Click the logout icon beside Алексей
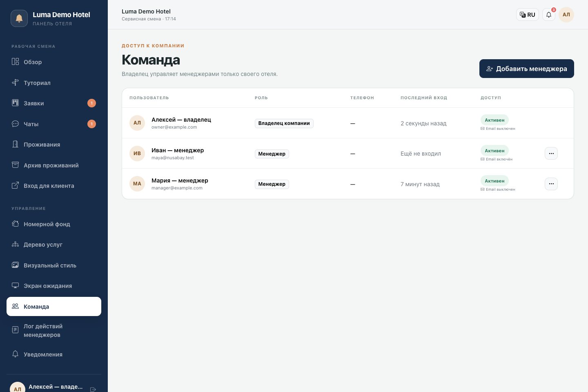 click(93, 389)
